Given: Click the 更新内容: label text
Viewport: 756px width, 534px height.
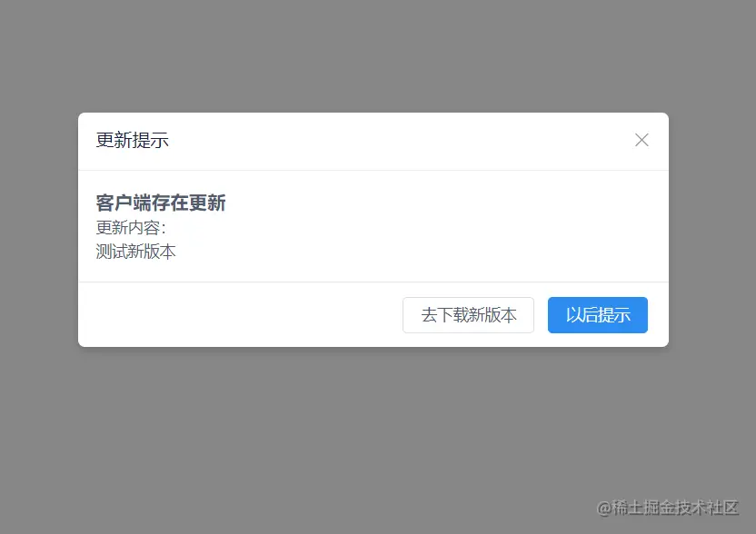Looking at the screenshot, I should click(x=131, y=227).
